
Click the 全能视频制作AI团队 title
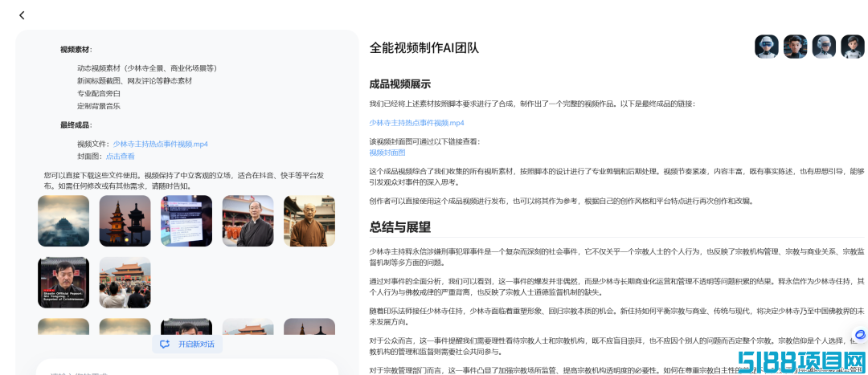424,47
